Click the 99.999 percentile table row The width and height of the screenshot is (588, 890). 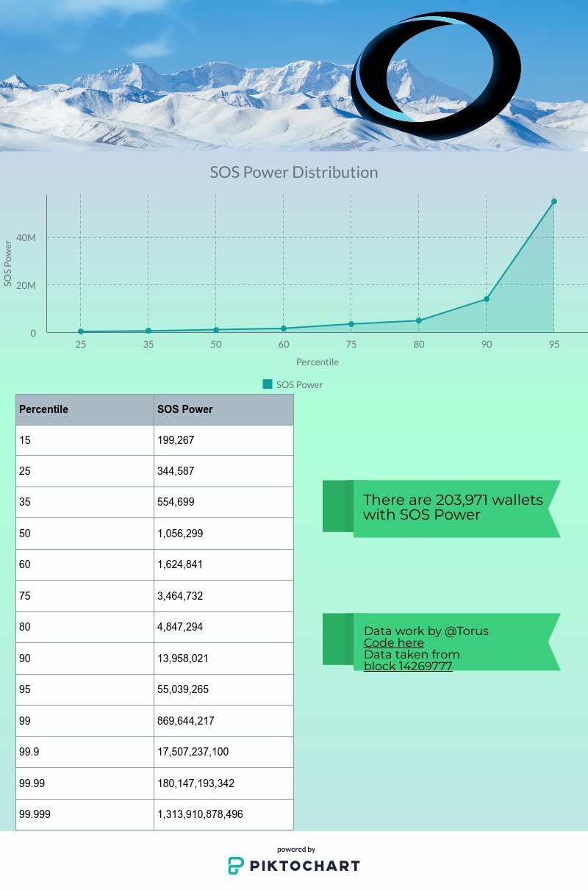click(154, 814)
